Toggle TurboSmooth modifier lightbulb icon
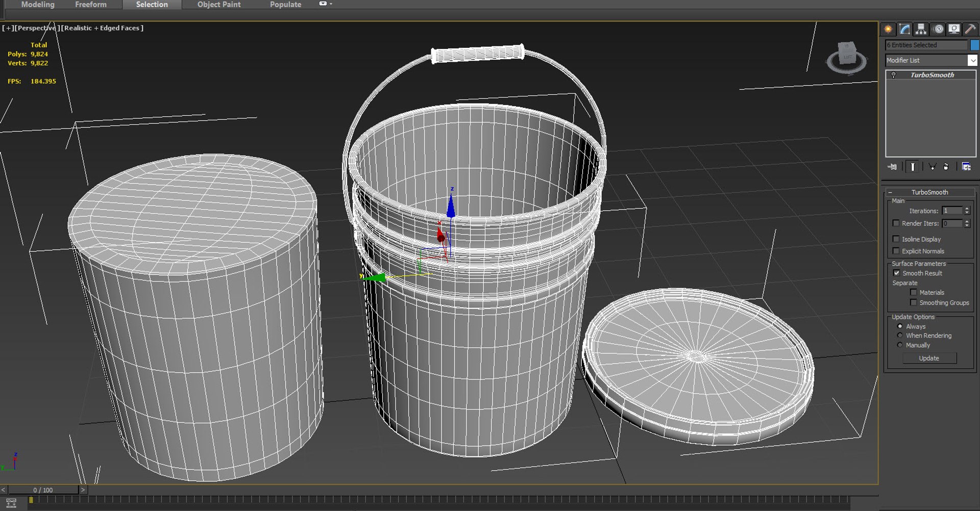The width and height of the screenshot is (980, 511). (x=894, y=75)
